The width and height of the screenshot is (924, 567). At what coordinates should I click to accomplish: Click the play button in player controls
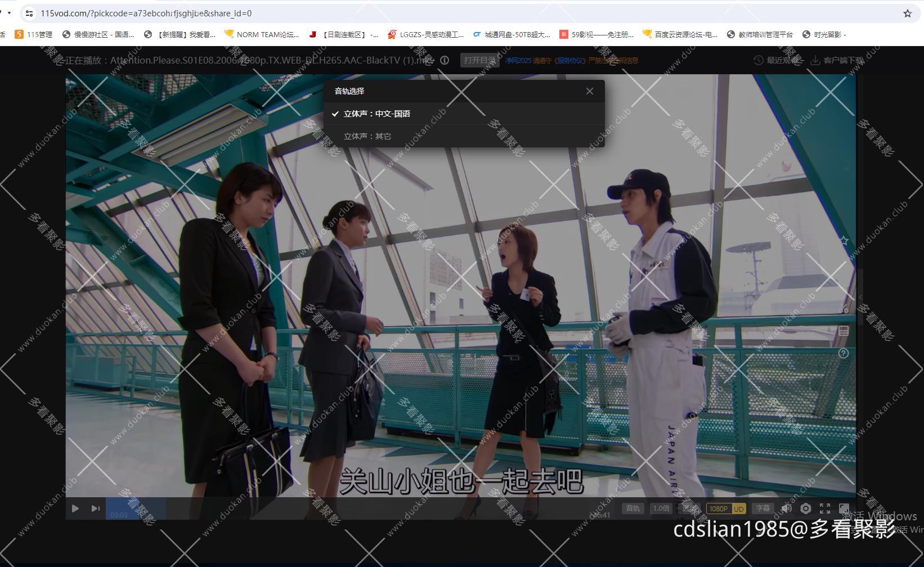click(75, 508)
